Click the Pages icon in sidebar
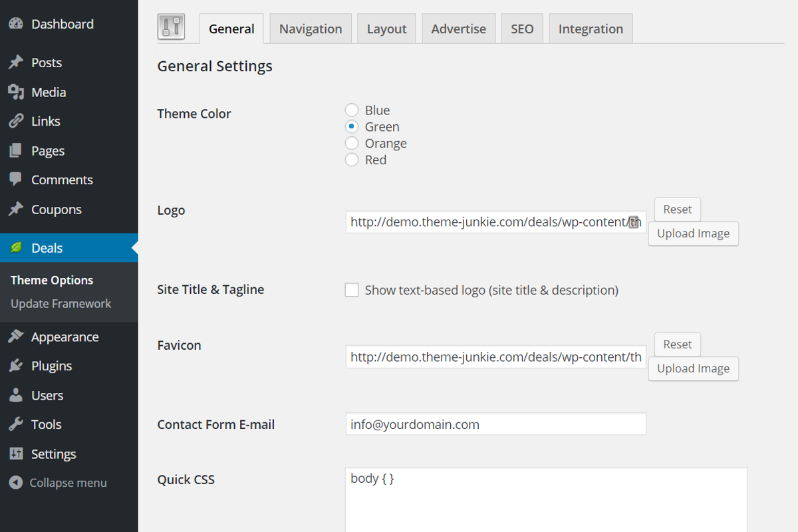The image size is (798, 532). (x=16, y=151)
